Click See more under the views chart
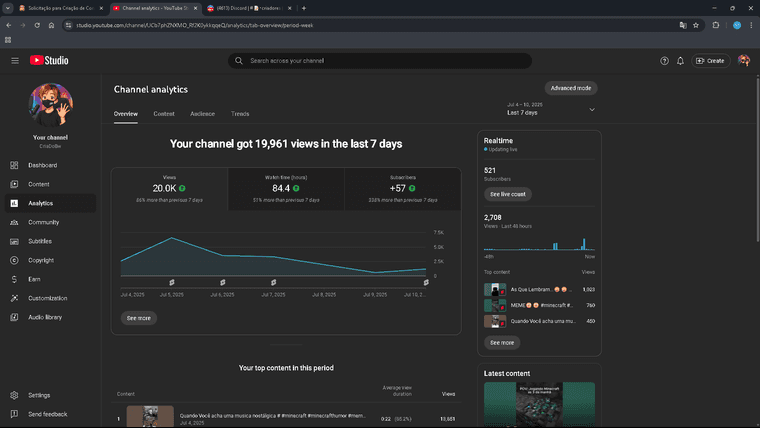This screenshot has width=760, height=428. [139, 318]
